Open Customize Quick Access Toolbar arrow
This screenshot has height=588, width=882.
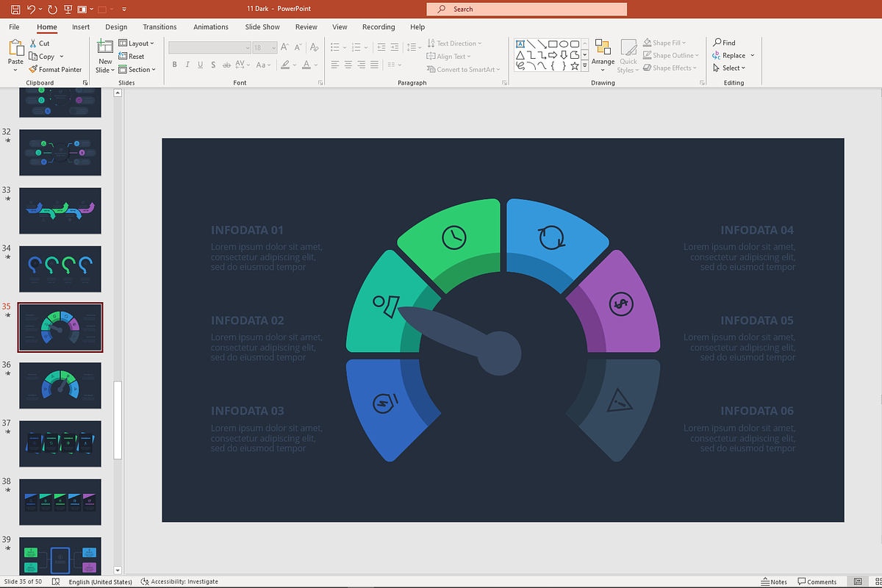pyautogui.click(x=123, y=10)
